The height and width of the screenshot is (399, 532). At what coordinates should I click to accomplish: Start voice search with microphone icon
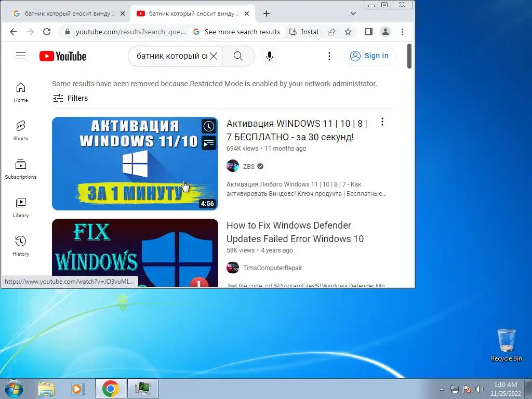click(x=270, y=56)
